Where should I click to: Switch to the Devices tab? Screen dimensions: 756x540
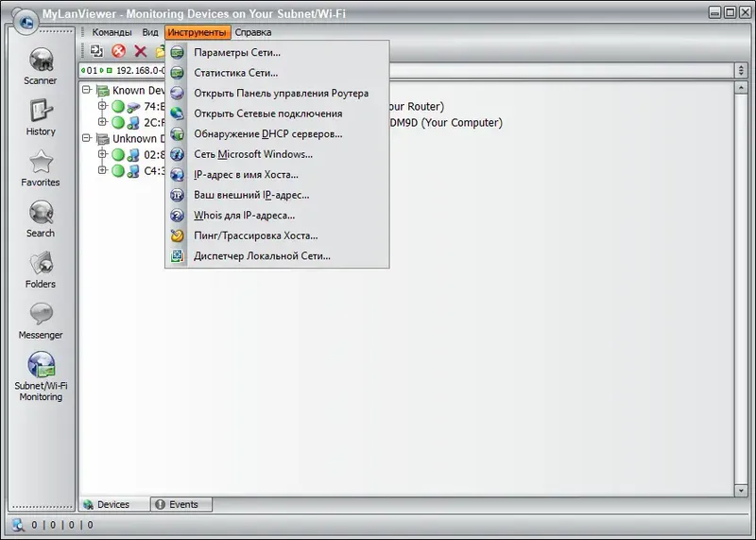(114, 504)
